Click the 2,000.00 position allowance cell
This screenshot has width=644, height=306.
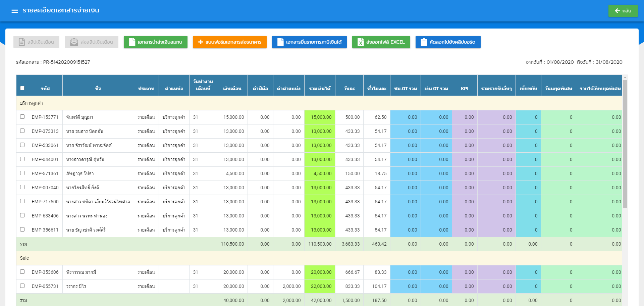[x=289, y=286]
